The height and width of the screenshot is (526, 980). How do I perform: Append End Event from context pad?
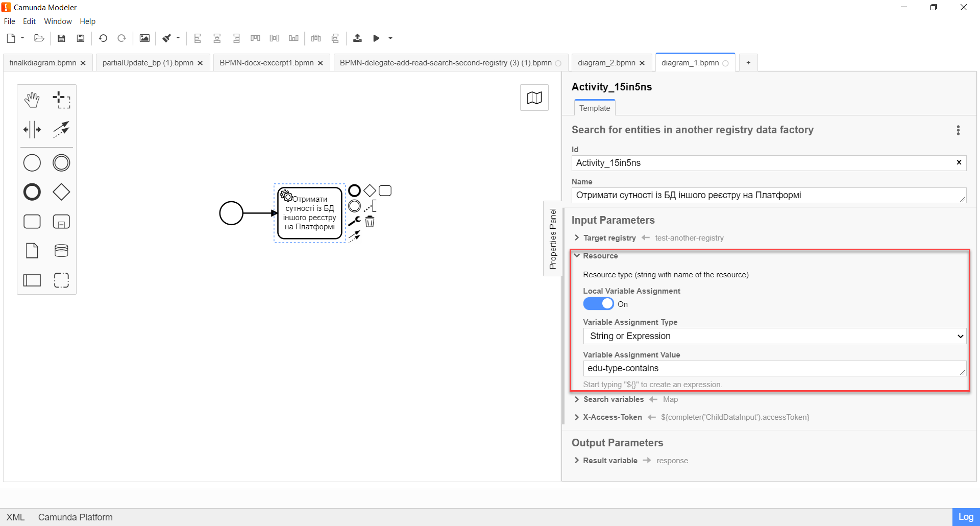click(354, 191)
